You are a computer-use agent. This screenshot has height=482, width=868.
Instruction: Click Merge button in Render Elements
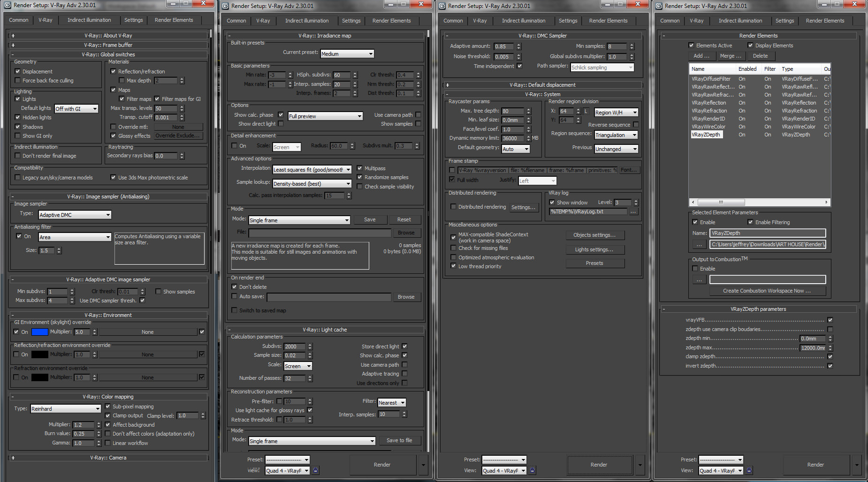(731, 56)
